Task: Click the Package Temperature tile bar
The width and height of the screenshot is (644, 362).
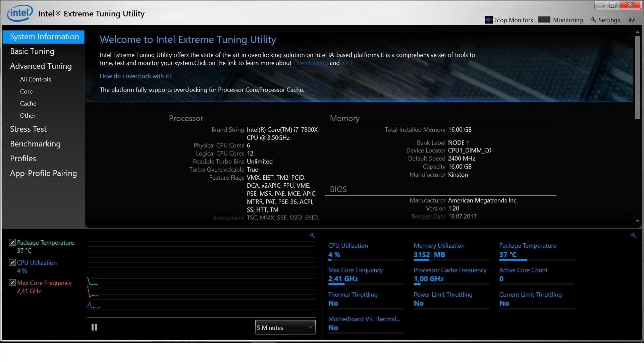Action: point(537,260)
